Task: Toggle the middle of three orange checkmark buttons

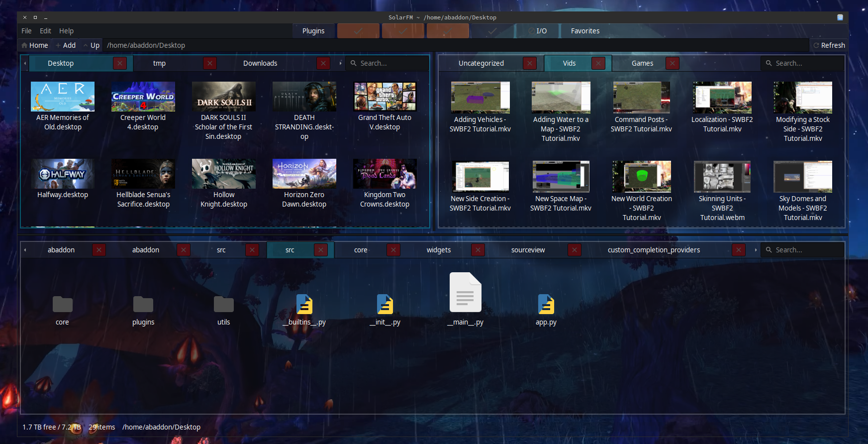Action: 403,31
